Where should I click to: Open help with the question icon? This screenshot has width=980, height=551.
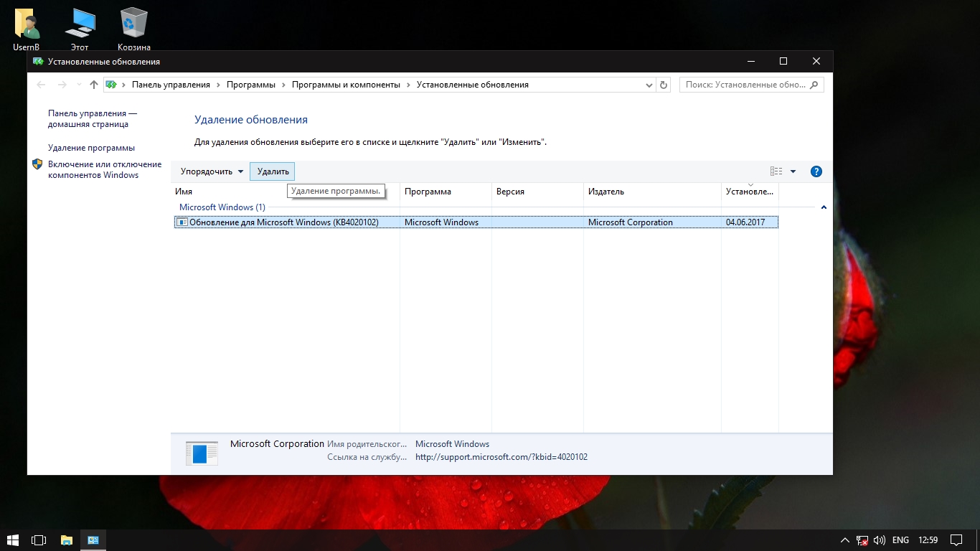(816, 171)
